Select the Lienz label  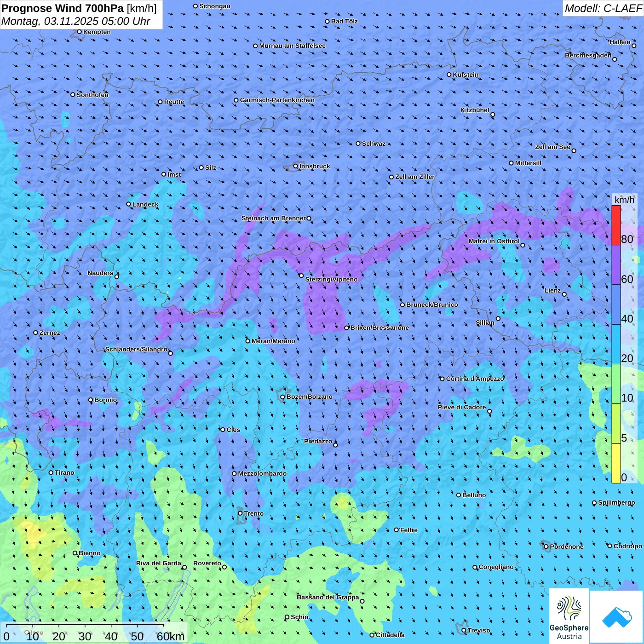click(552, 290)
